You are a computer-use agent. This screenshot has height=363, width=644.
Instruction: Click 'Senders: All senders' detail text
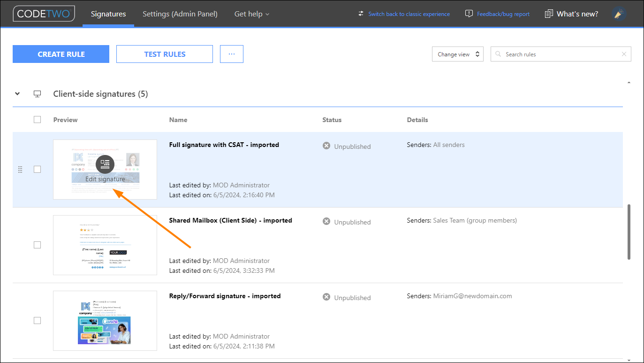(436, 145)
